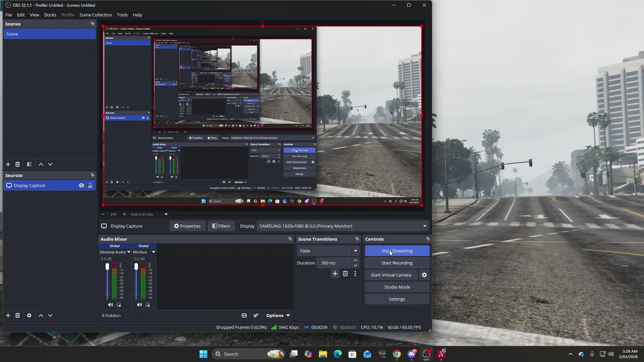This screenshot has width=644, height=362.
Task: Click the taskbar Search box
Action: (249, 354)
